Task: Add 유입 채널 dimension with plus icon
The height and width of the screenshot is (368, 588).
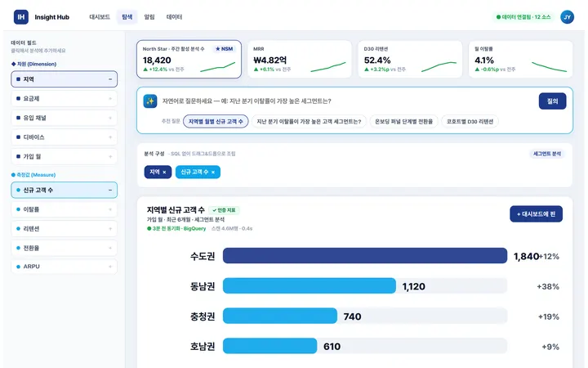Action: tap(110, 118)
